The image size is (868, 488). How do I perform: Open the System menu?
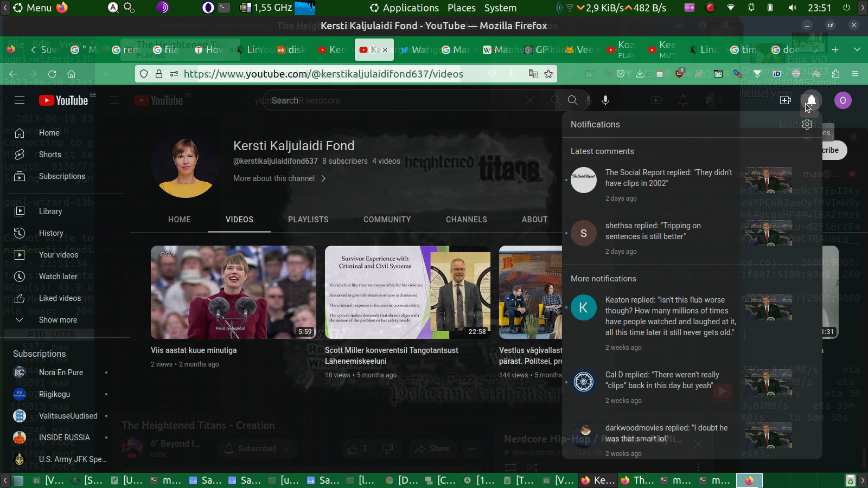tap(500, 8)
